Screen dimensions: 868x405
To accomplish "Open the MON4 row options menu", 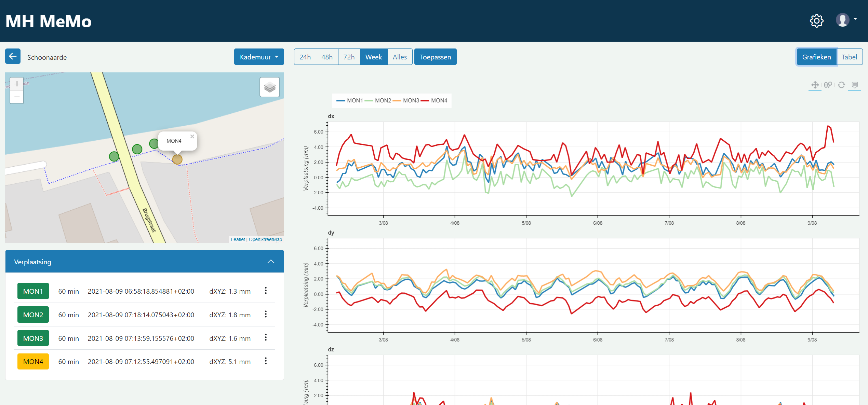I will [266, 361].
